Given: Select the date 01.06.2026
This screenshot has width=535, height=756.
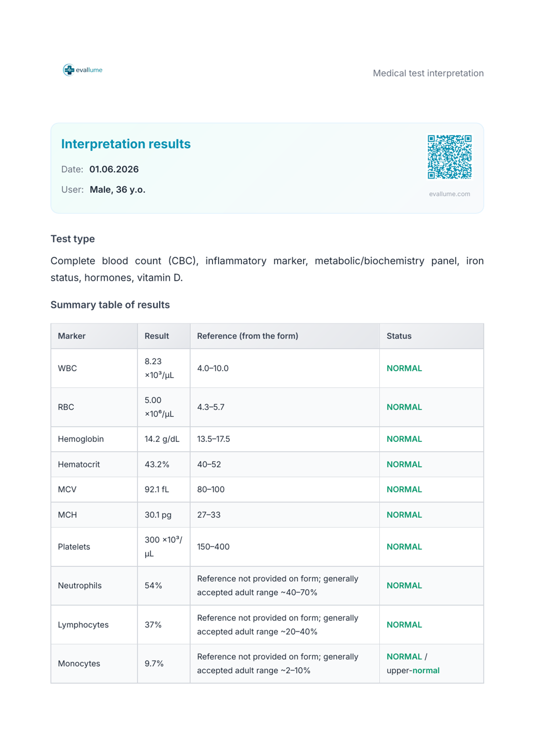Looking at the screenshot, I should point(114,170).
